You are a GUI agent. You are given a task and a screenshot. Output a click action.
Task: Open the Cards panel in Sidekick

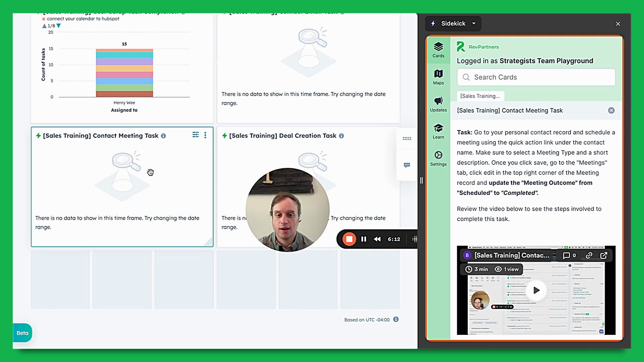point(438,50)
